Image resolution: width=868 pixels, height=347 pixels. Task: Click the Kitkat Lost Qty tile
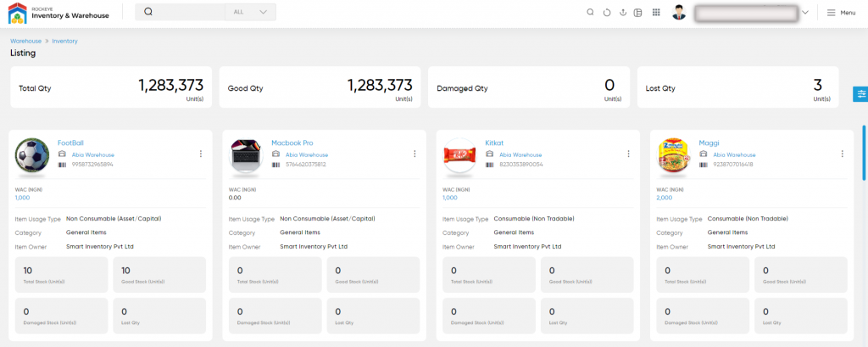pyautogui.click(x=587, y=316)
